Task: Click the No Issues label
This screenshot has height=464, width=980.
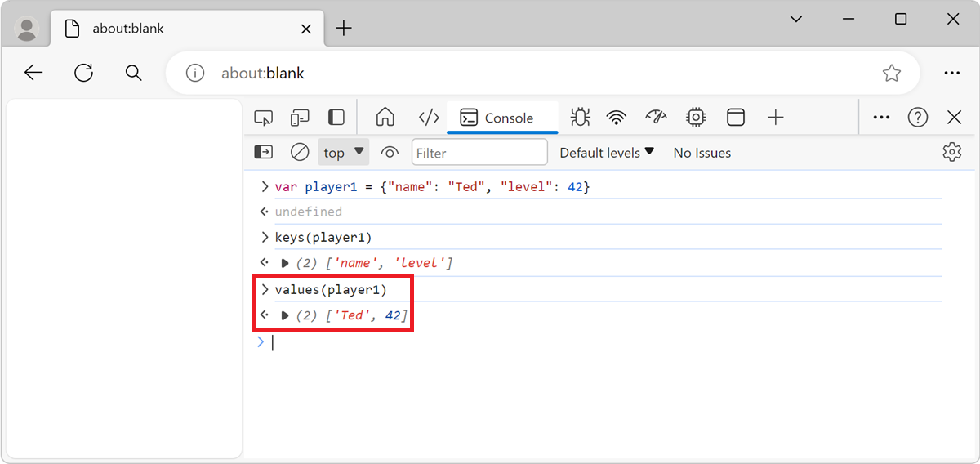Action: pos(702,153)
